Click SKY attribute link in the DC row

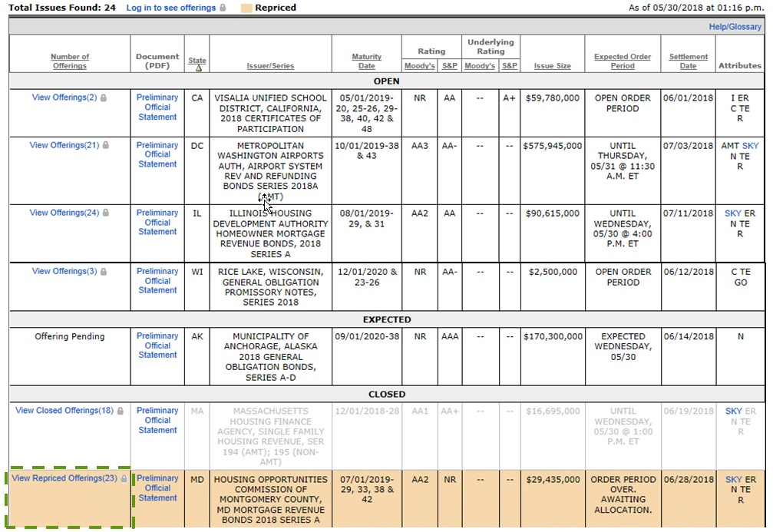tap(749, 146)
